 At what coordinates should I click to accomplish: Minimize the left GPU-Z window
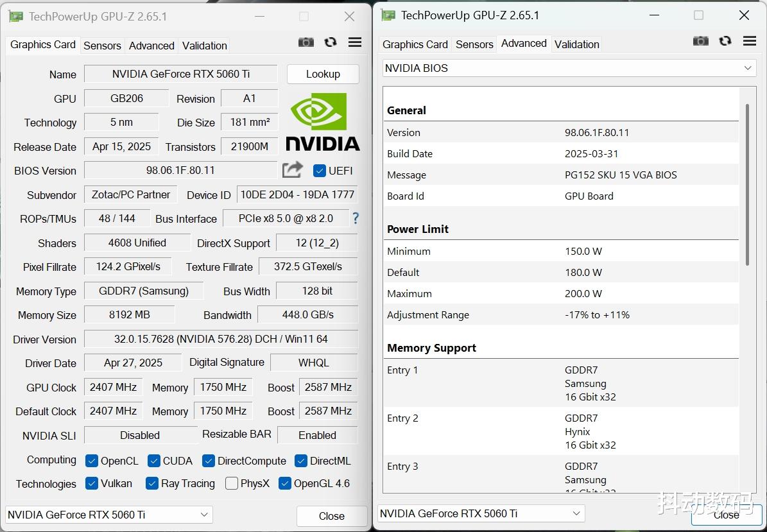[x=259, y=17]
